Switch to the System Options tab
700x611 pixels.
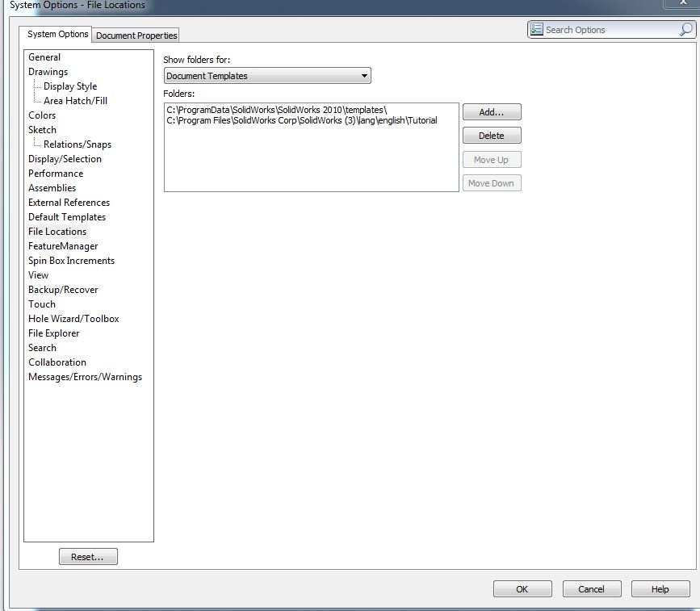coord(57,35)
